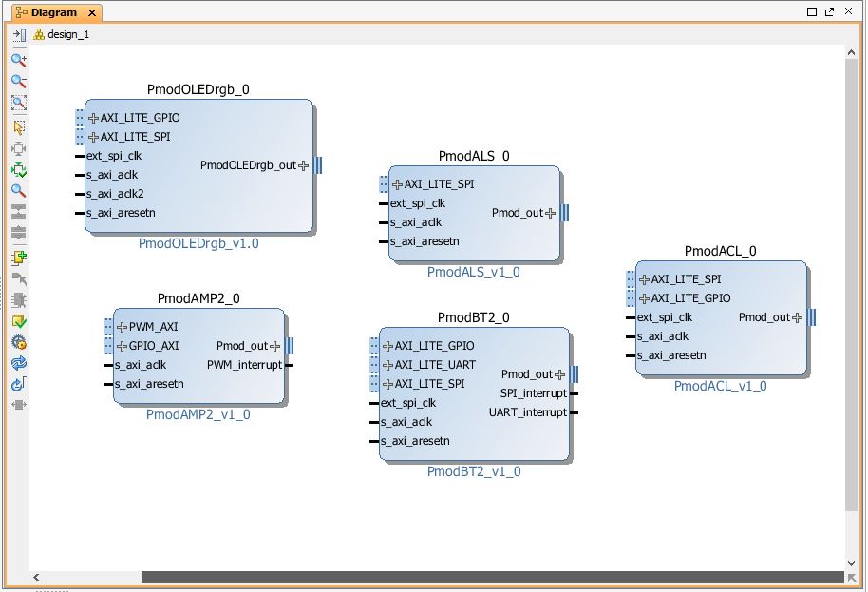Open the Add IP icon
868x592 pixels.
[19, 258]
